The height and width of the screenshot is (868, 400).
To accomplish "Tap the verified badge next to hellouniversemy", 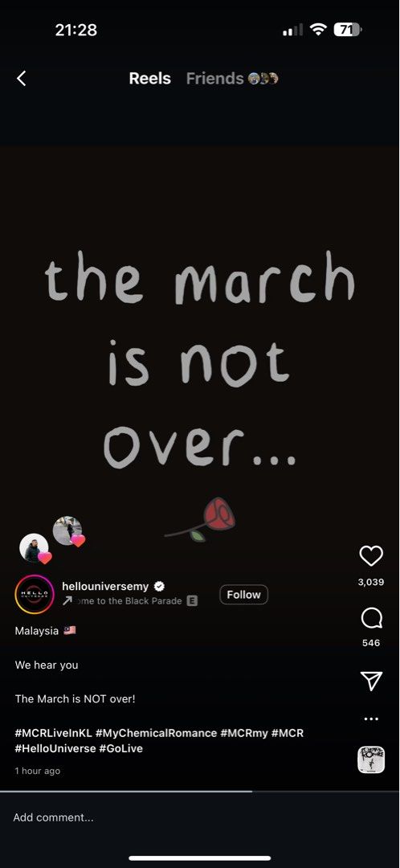I will point(159,586).
